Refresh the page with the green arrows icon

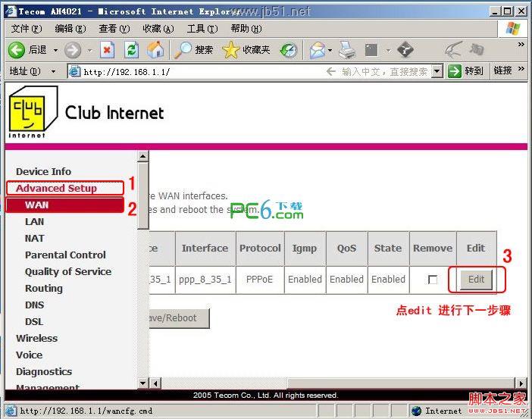(x=131, y=50)
